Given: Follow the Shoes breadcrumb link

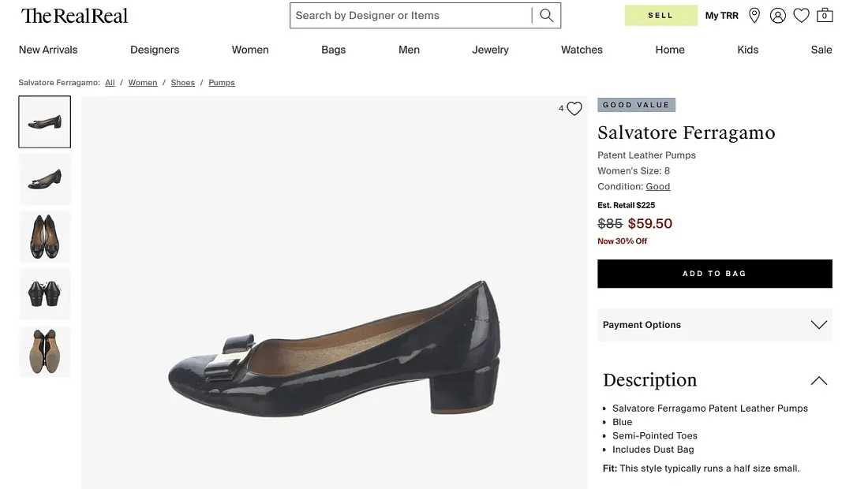Looking at the screenshot, I should pos(183,83).
